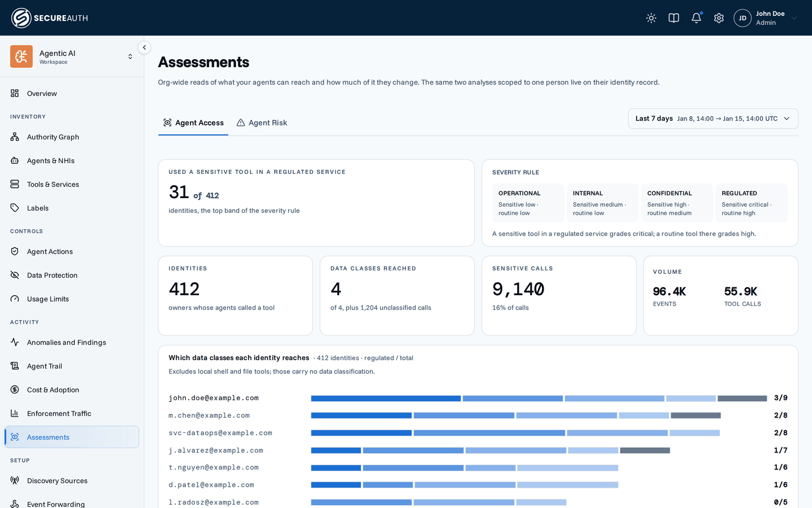Click the 412 Identities count
The image size is (812, 508).
tap(184, 289)
